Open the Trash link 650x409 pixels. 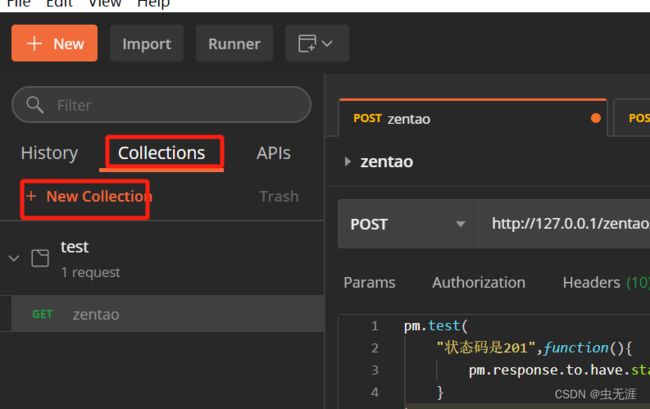pos(278,196)
